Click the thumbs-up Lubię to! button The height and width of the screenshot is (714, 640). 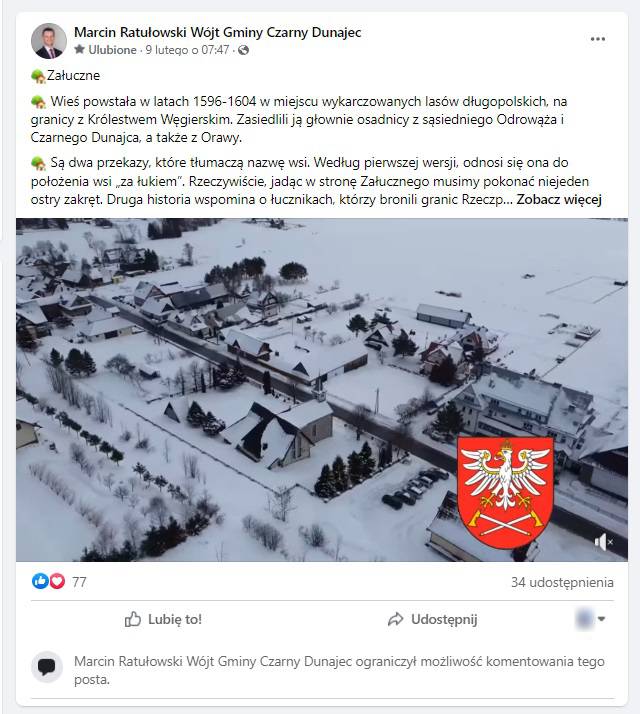163,619
